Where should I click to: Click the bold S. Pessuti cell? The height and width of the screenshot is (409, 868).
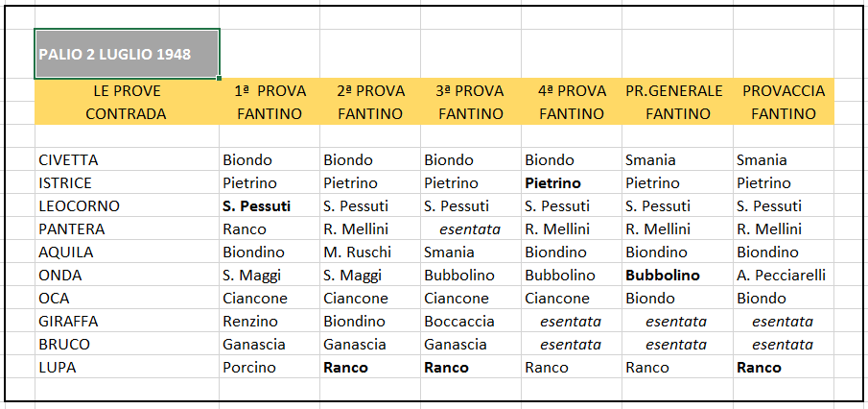[257, 206]
